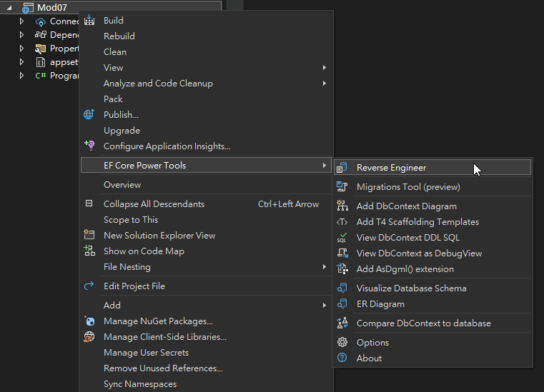
Task: Open the About entry in submenu
Action: point(369,358)
